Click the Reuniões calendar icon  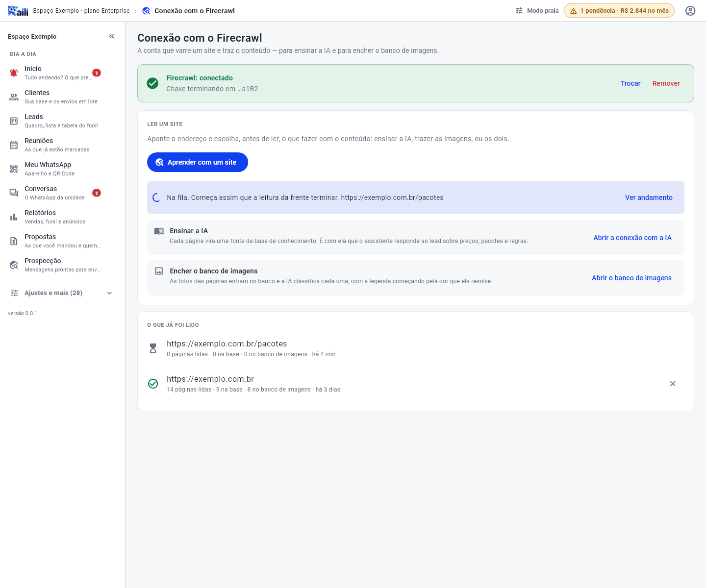click(x=14, y=145)
